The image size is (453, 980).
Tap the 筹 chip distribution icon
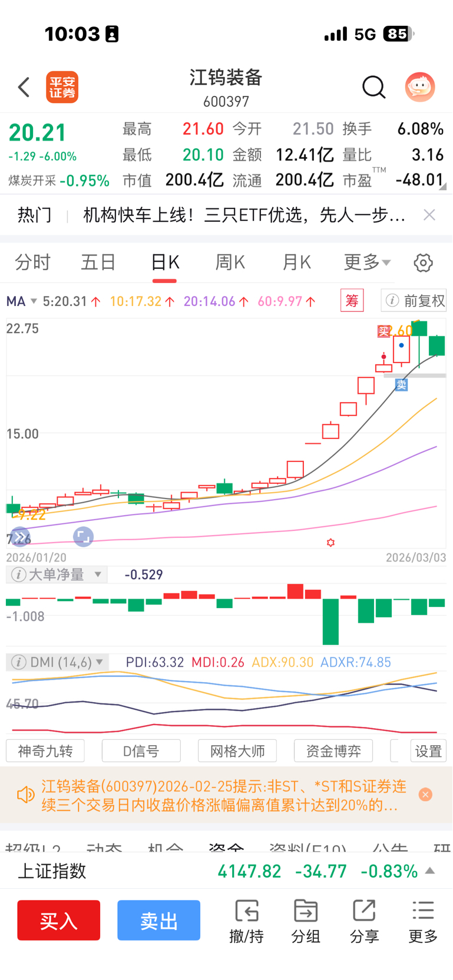pos(352,301)
